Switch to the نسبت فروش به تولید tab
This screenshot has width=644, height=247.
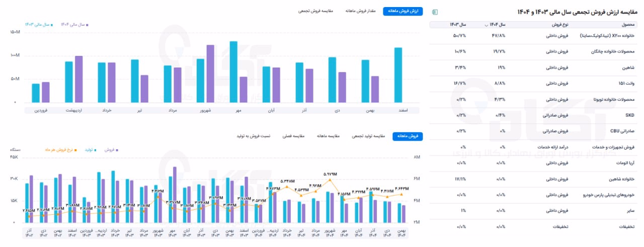254,136
